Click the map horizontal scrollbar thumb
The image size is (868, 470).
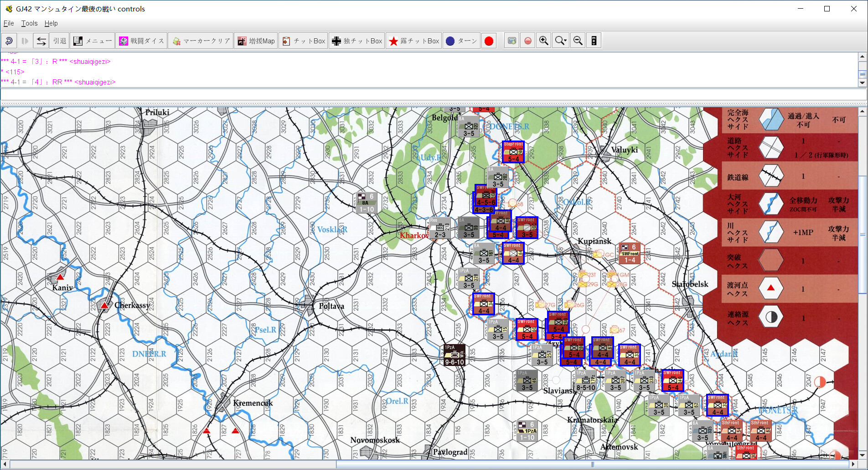(593, 465)
